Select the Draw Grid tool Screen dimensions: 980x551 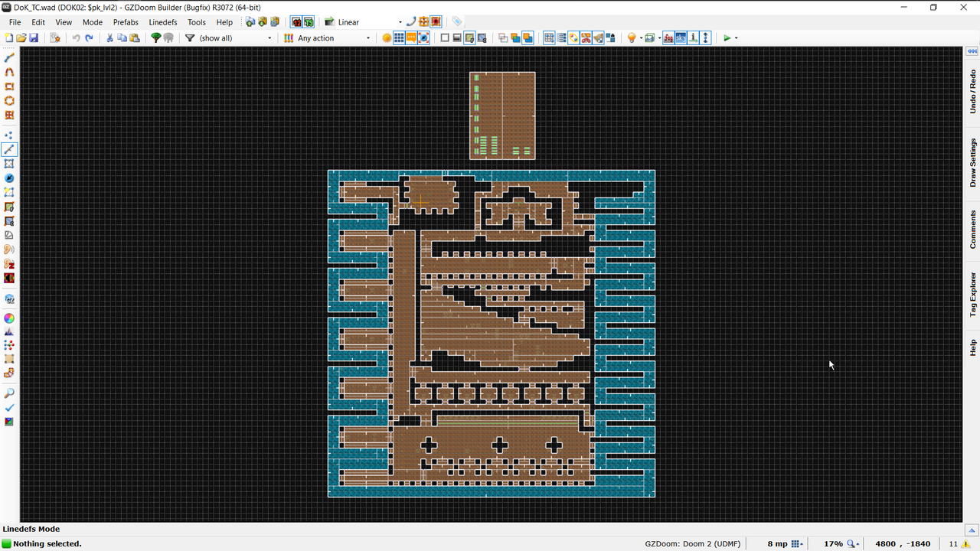(x=9, y=115)
